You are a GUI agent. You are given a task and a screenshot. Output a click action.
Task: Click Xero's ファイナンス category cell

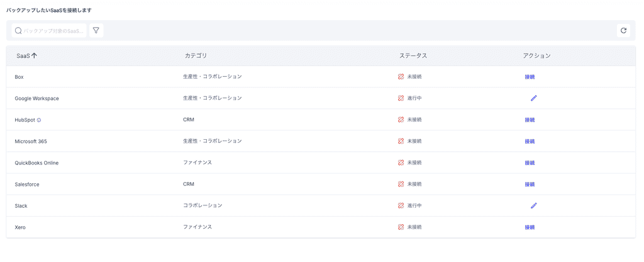coord(197,227)
